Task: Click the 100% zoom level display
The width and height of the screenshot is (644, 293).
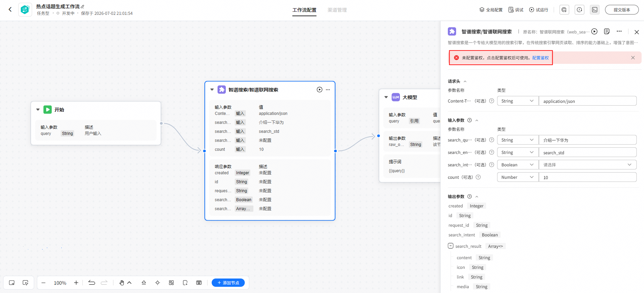Action: [x=60, y=283]
